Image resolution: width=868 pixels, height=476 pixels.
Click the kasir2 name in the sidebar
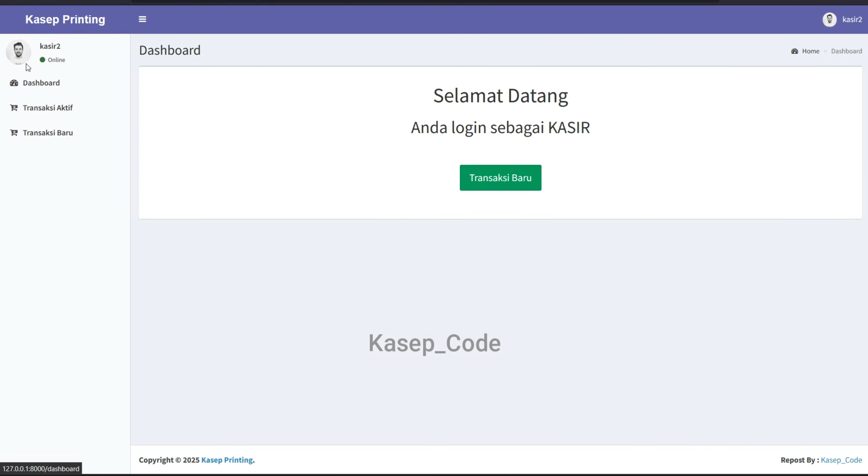50,46
